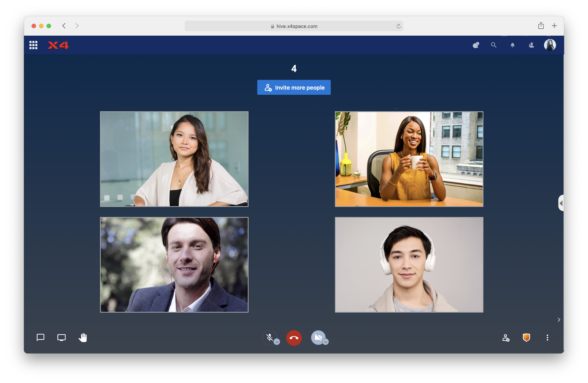The image size is (588, 383).
Task: Start screen sharing
Action: point(62,337)
